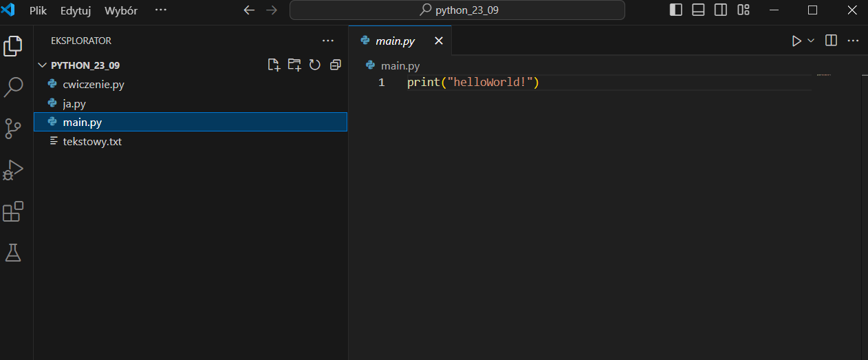The width and height of the screenshot is (868, 360).
Task: Toggle the bottom panel visibility
Action: [x=698, y=10]
